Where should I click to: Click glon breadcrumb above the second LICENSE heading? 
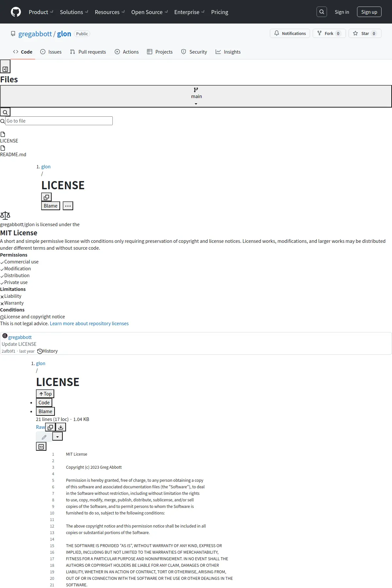click(x=41, y=363)
